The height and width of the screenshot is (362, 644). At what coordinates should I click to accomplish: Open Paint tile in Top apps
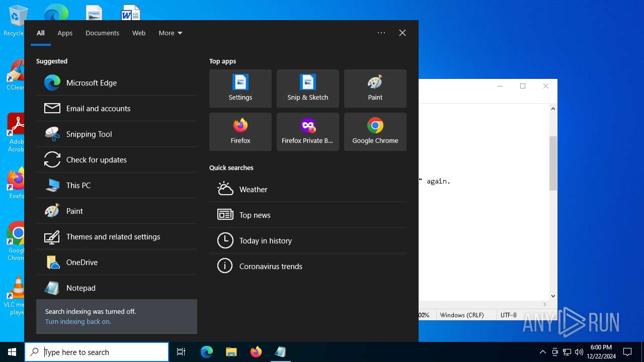375,88
